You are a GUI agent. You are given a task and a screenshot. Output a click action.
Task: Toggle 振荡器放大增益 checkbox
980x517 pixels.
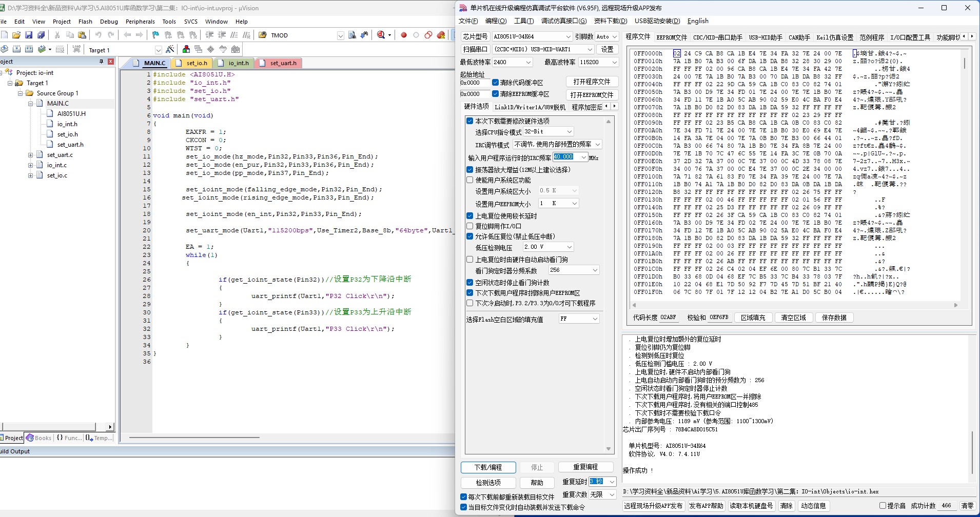pyautogui.click(x=469, y=170)
